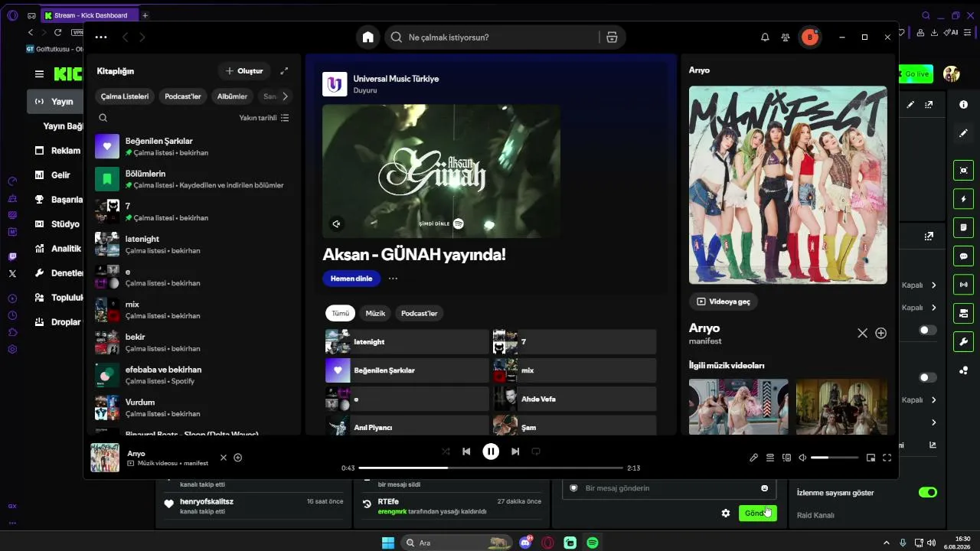
Task: Open the Yakın tarihli sort dropdown
Action: (x=264, y=118)
